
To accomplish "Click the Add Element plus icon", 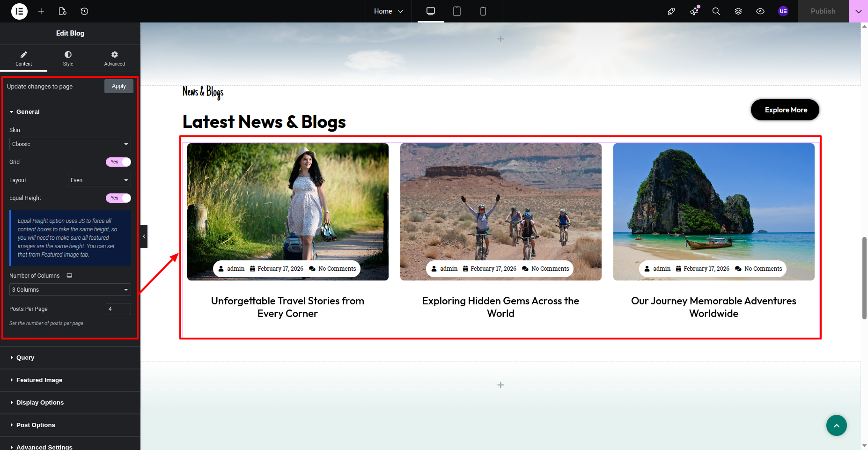I will (x=41, y=11).
